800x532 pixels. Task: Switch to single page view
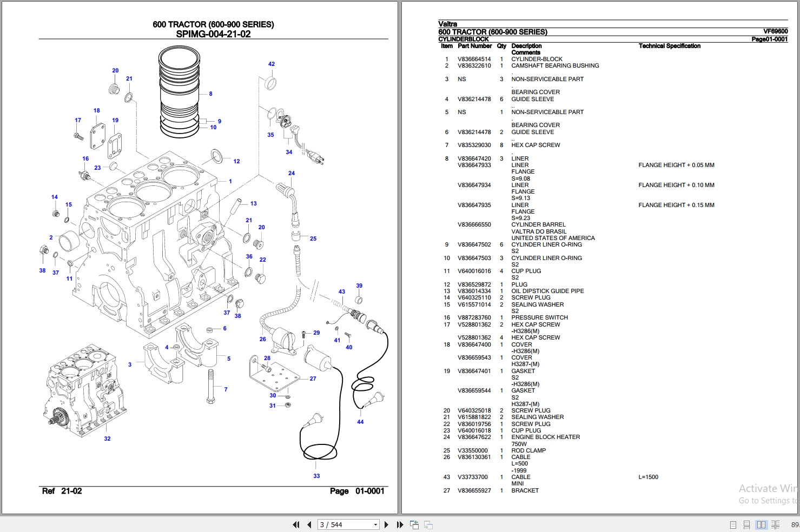pos(733,524)
